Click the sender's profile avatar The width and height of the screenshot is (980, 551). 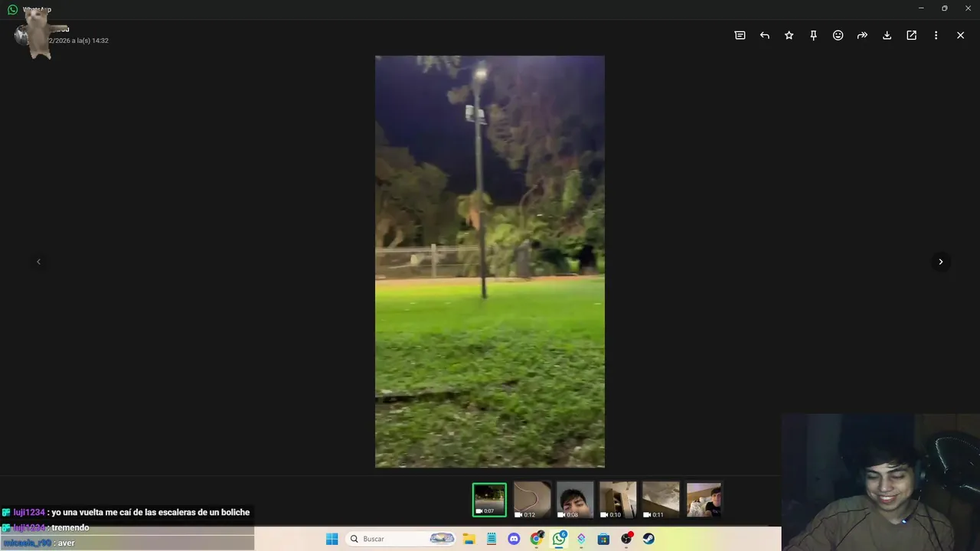pos(23,34)
